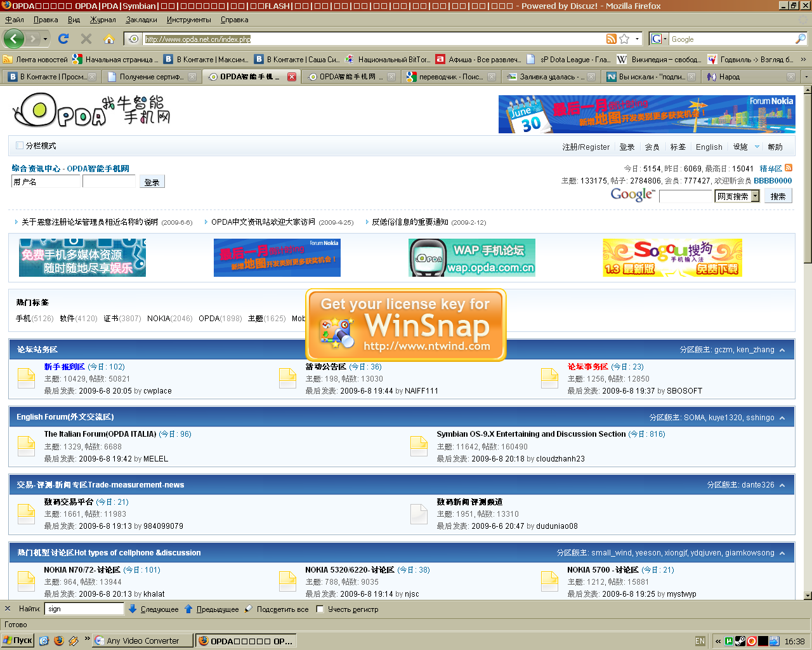The height and width of the screenshot is (650, 812).
Task: Open the 新手报到区 forum link
Action: [64, 366]
